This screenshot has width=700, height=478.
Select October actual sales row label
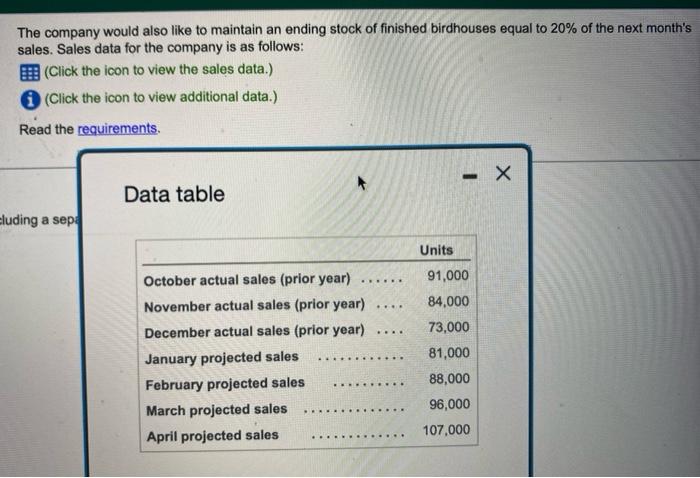pos(247,280)
